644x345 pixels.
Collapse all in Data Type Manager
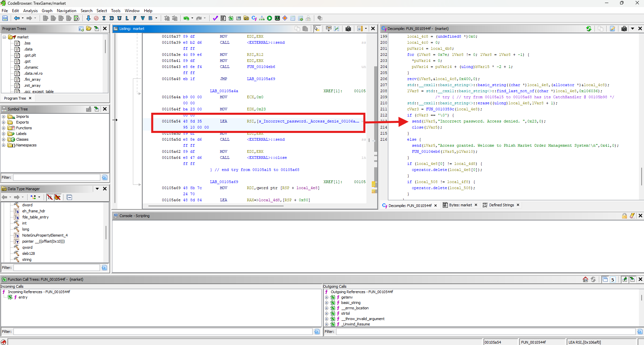click(69, 197)
